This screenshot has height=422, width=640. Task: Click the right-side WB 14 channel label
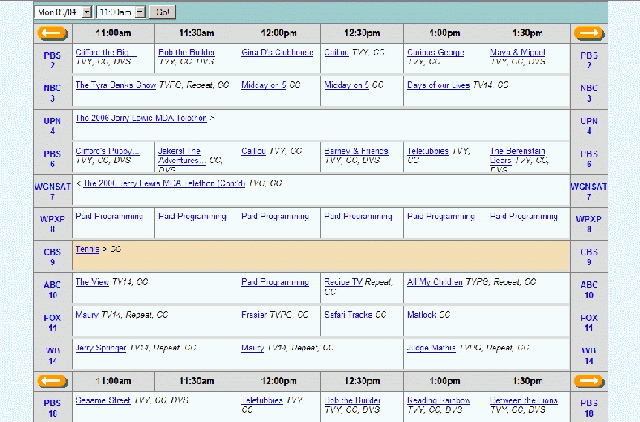point(589,355)
